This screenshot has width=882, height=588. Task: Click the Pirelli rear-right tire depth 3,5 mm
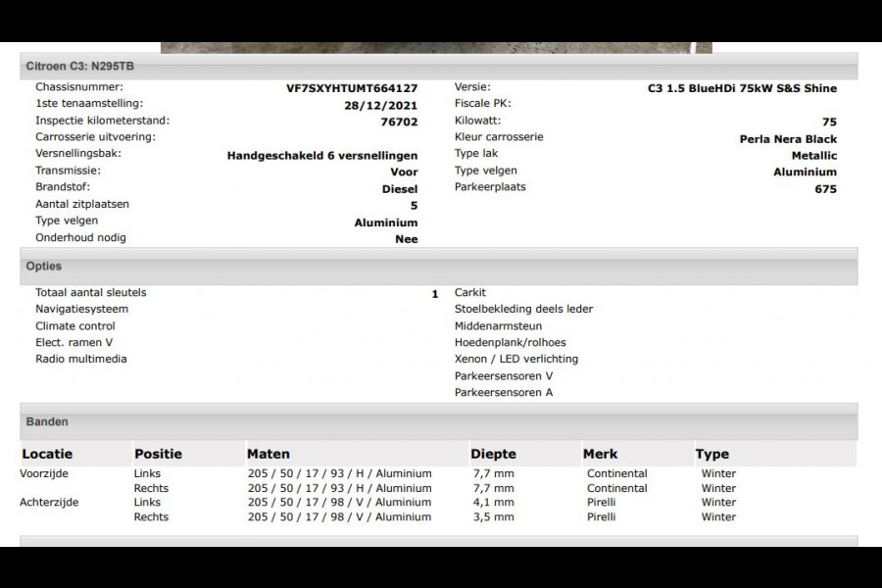click(495, 516)
